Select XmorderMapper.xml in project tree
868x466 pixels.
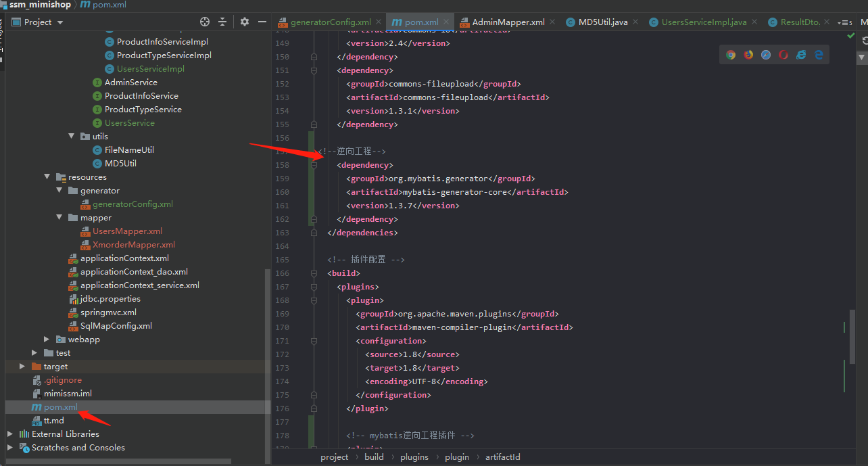coord(134,245)
